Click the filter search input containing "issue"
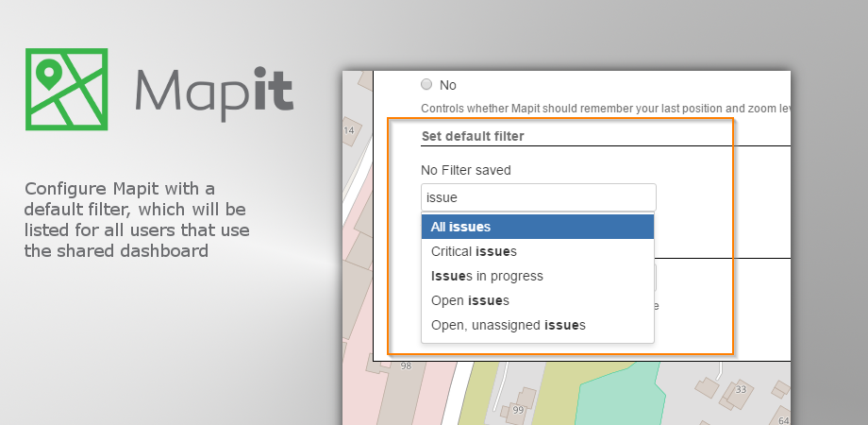This screenshot has width=868, height=425. pos(538,197)
